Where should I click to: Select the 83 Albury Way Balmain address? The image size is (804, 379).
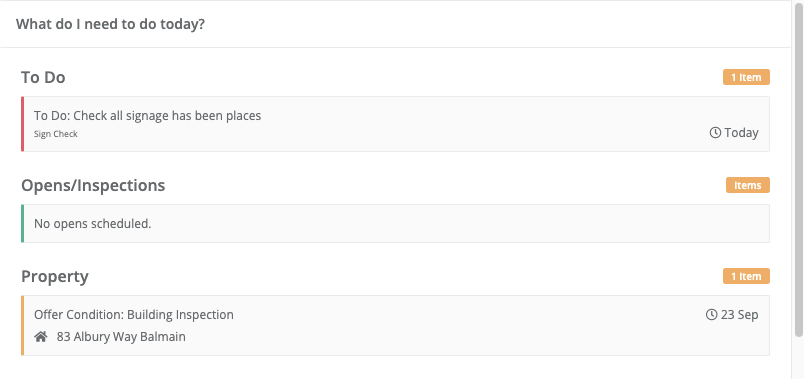121,337
